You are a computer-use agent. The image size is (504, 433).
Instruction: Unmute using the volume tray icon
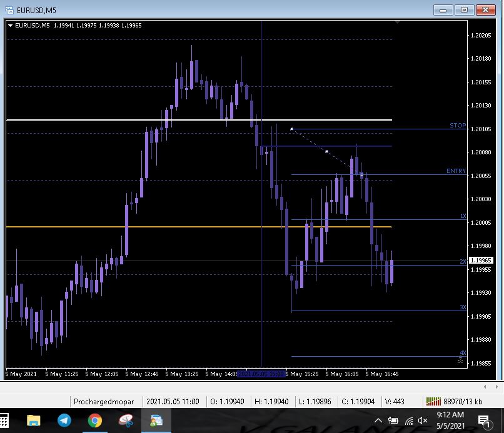tap(423, 420)
